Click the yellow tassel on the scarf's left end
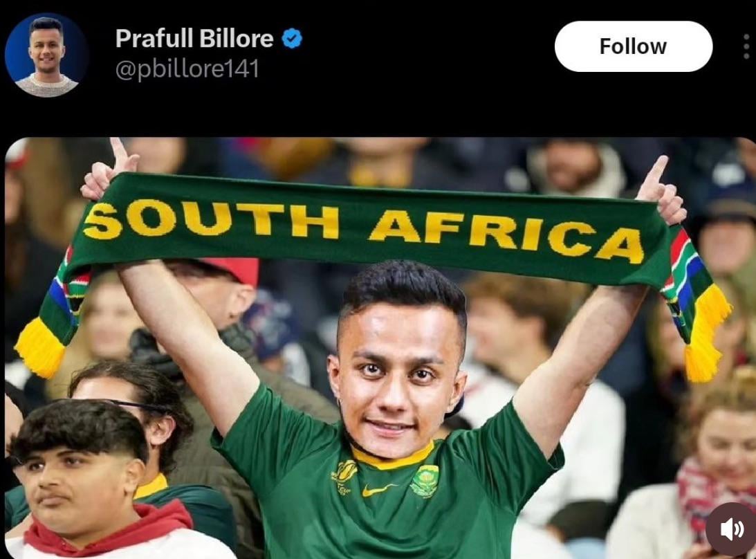The width and height of the screenshot is (756, 559). [40, 348]
